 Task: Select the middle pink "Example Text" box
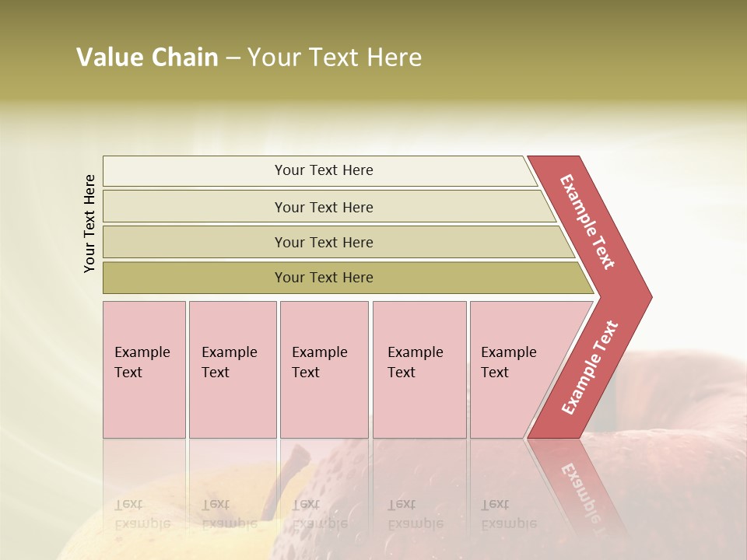coord(324,369)
